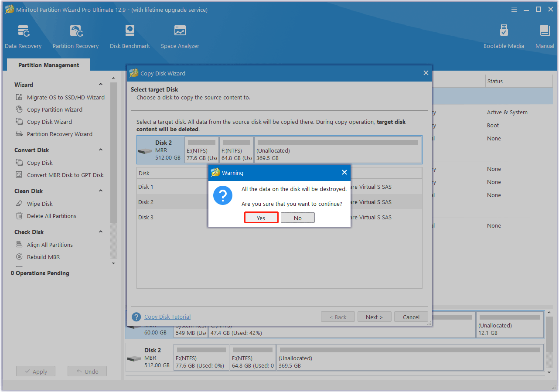Switch to Partition Management tab
The image size is (559, 392).
[49, 65]
